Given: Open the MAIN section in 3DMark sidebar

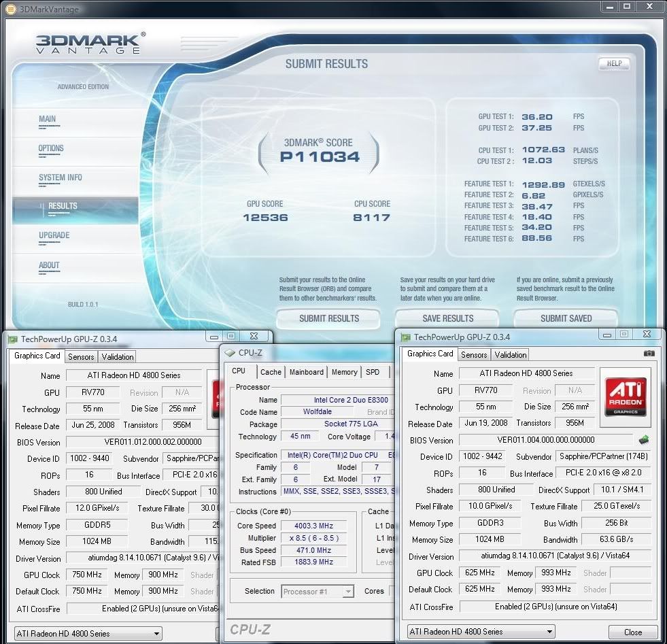Looking at the screenshot, I should pos(47,119).
